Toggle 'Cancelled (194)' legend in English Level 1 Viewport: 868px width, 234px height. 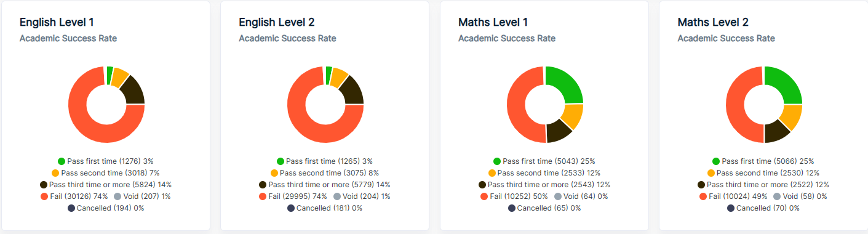(106, 208)
